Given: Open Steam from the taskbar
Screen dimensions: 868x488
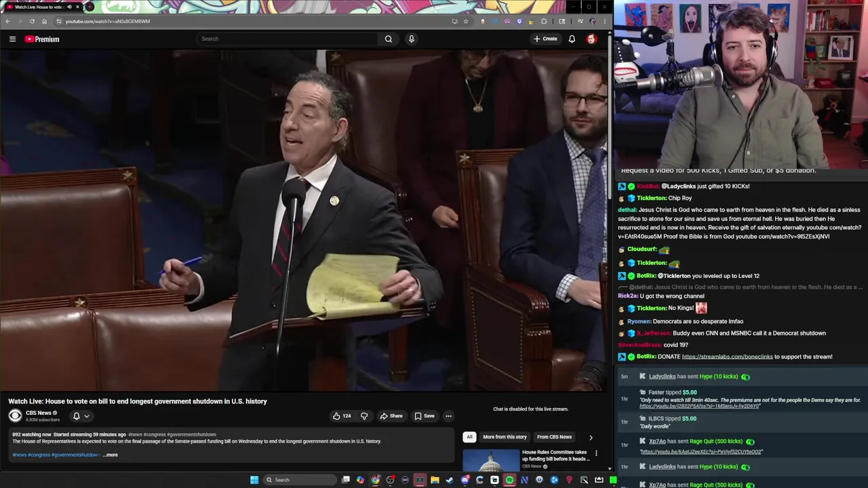Looking at the screenshot, I should tap(450, 480).
